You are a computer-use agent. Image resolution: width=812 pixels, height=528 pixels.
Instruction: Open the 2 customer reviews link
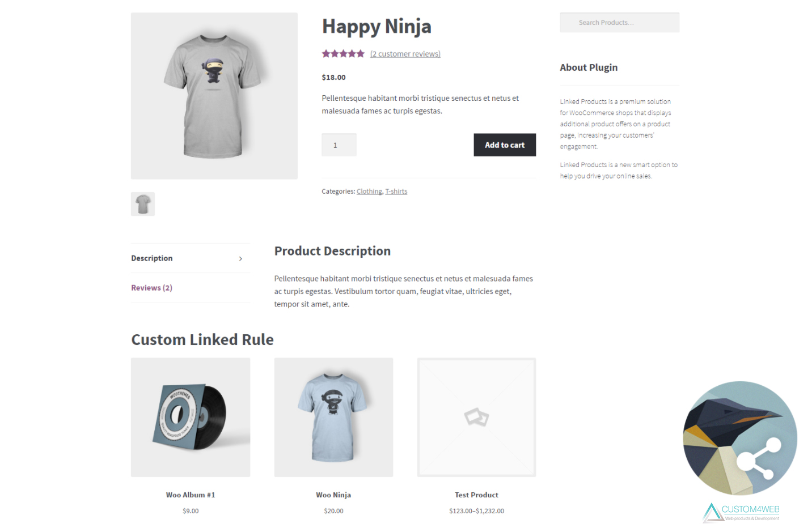(x=405, y=54)
